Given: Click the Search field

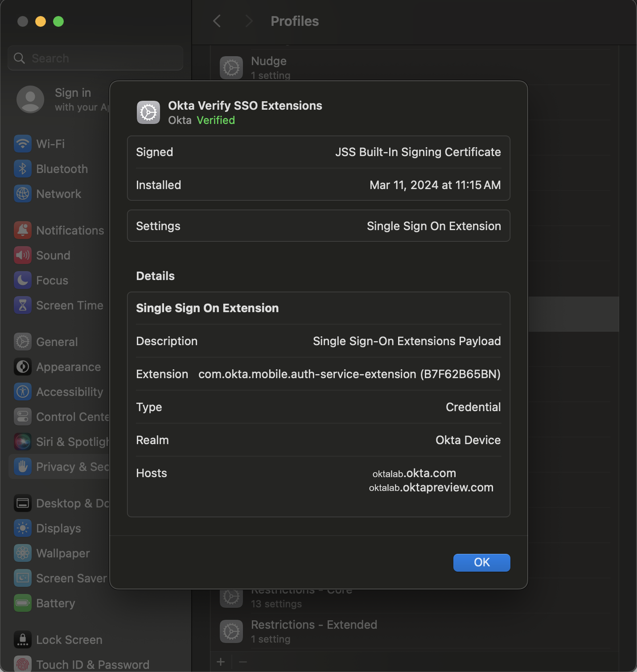Looking at the screenshot, I should pyautogui.click(x=95, y=58).
